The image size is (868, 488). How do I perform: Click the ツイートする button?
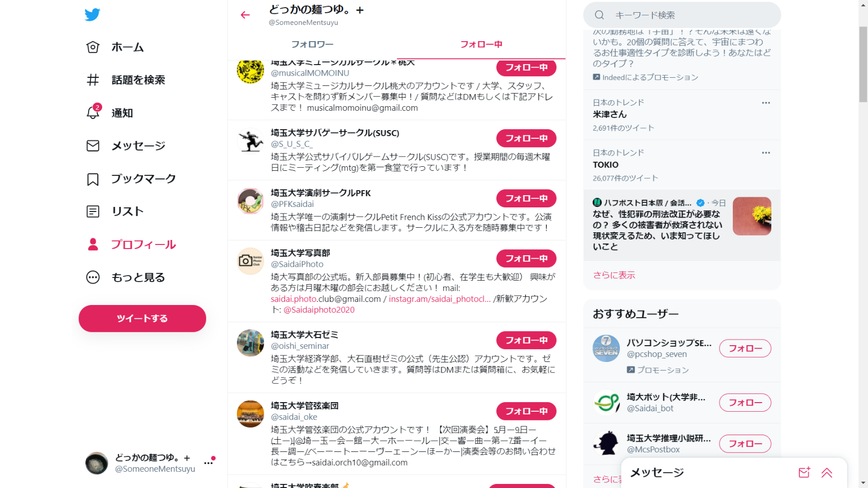tap(142, 319)
